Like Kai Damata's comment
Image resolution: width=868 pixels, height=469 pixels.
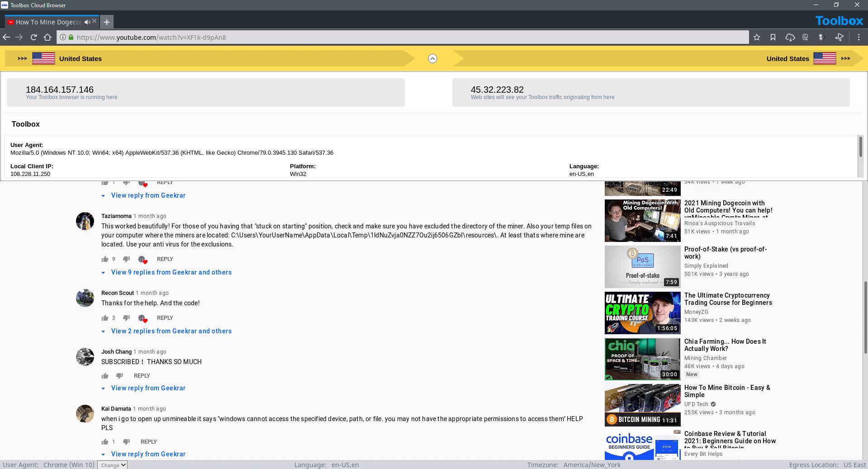[105, 442]
